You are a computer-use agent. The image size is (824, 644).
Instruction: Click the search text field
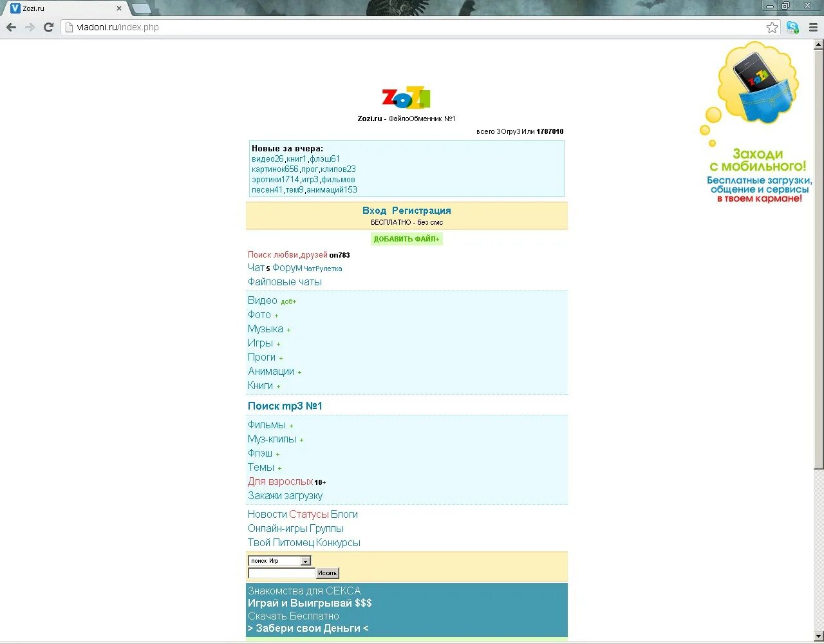tap(282, 573)
